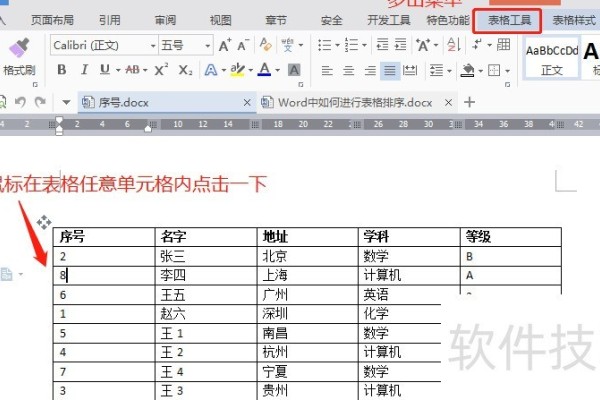Click the bulleted list icon
Viewport: 600px width, 400px height.
[x=324, y=45]
